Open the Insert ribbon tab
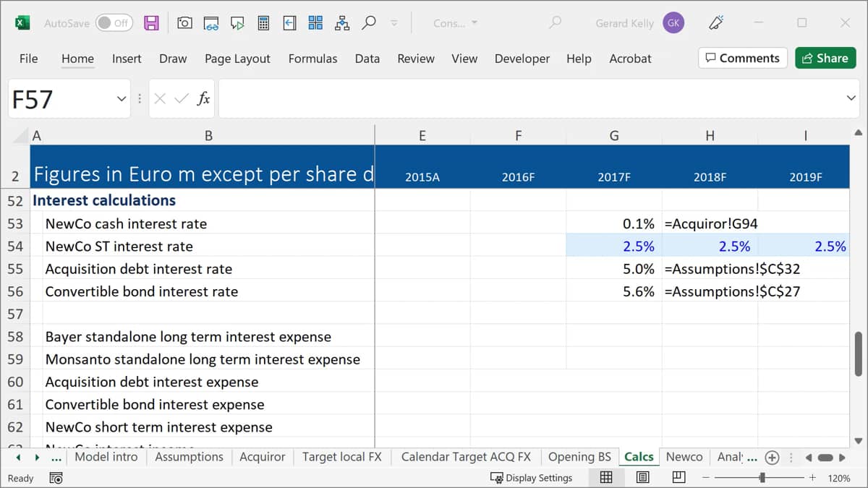The image size is (868, 488). pos(127,59)
